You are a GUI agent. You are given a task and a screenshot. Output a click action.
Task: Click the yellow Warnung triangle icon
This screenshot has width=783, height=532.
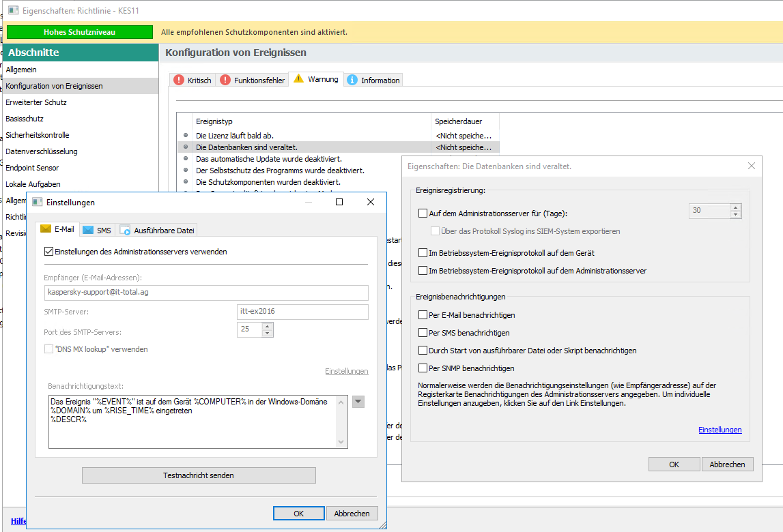pos(298,79)
